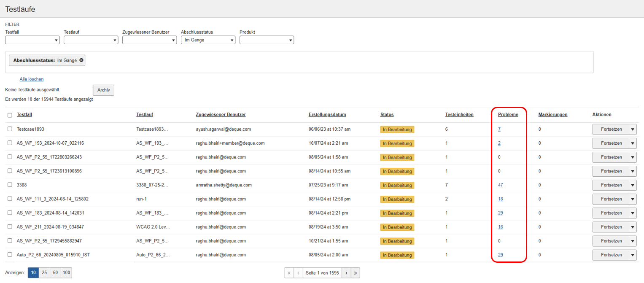Remove the Abschlussstatus Im Gange filter chip
This screenshot has height=283, width=644.
click(x=81, y=60)
